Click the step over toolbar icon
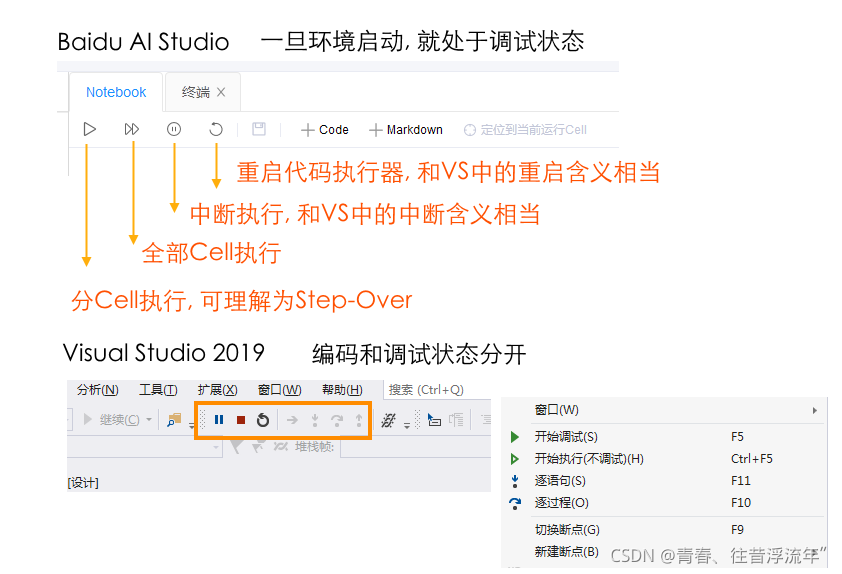Viewport: 842px width, 574px height. 337,420
